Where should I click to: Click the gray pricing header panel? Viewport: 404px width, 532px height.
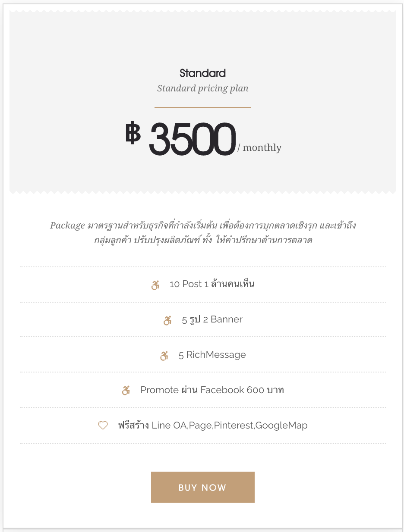coord(203,102)
